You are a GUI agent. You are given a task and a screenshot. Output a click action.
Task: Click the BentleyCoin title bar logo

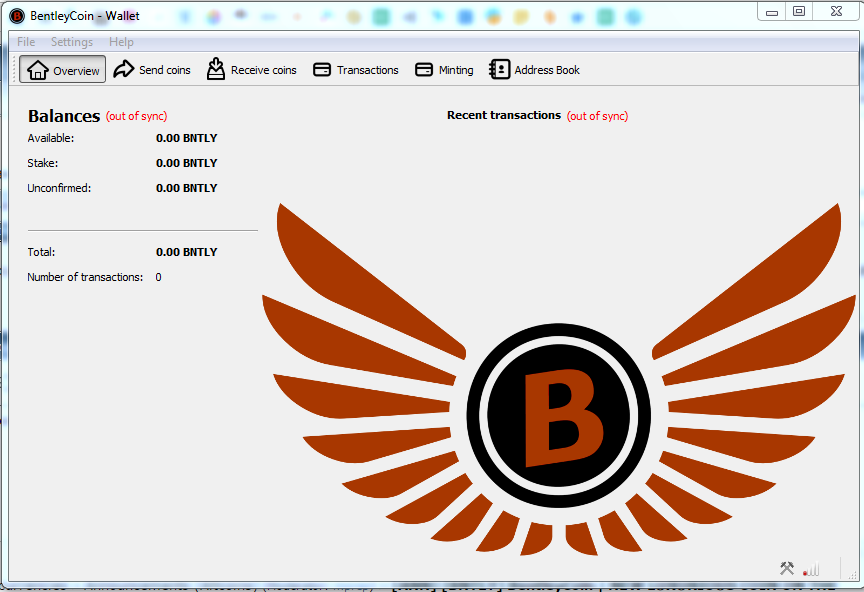click(17, 16)
